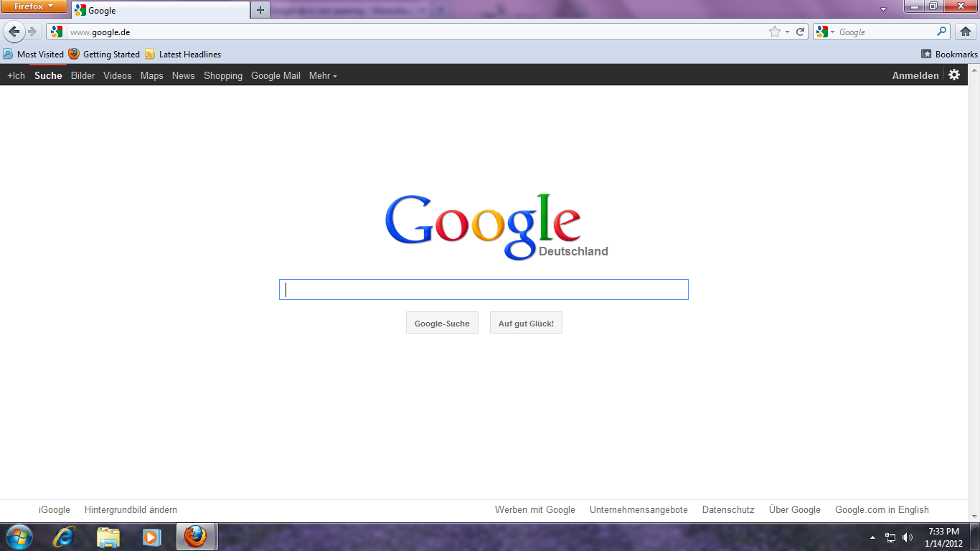Click the Google site icon in address bar

coord(57,32)
